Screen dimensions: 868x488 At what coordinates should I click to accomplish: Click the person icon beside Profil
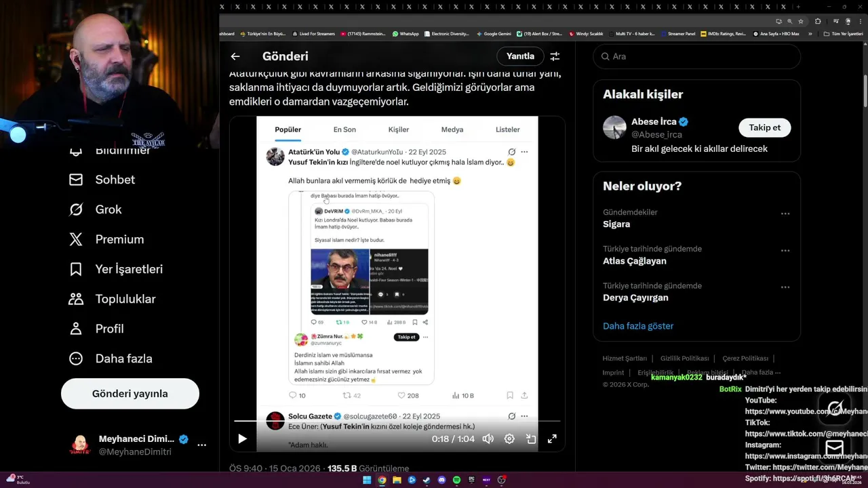pyautogui.click(x=76, y=329)
